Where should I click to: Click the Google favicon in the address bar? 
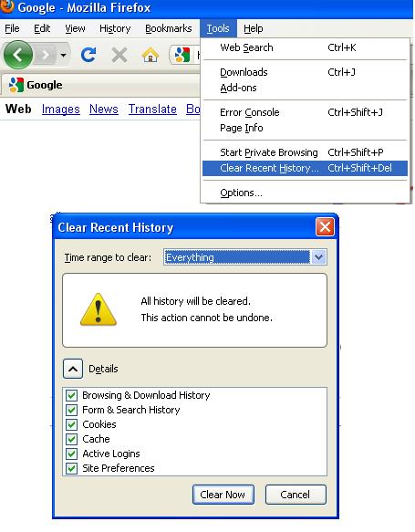click(182, 55)
